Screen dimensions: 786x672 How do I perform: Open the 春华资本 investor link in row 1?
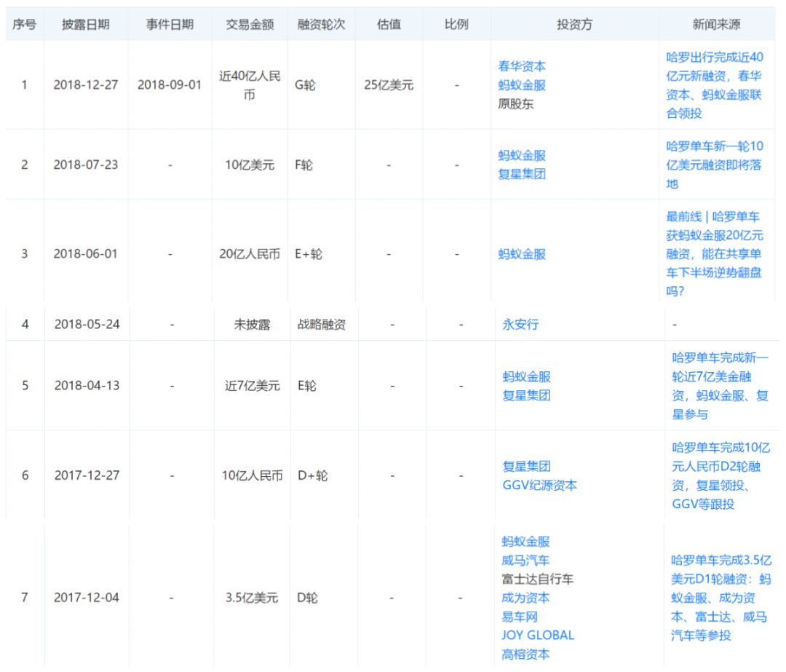click(521, 66)
